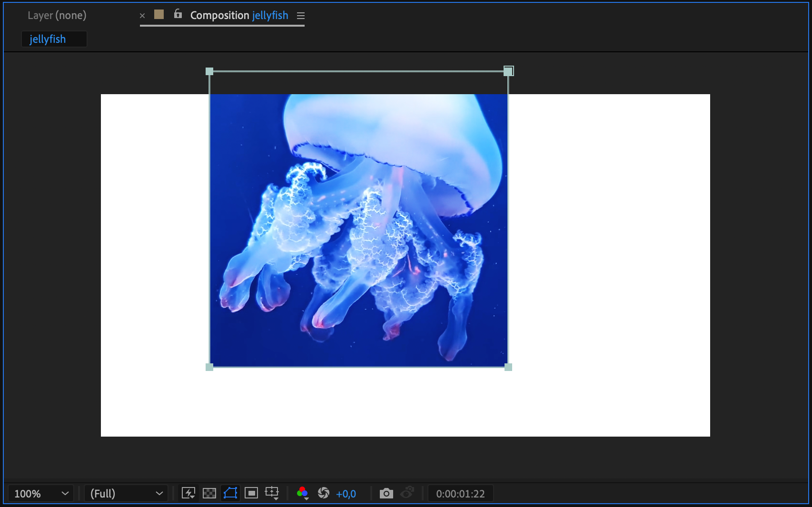Open the Fast Previews options icon

(188, 493)
